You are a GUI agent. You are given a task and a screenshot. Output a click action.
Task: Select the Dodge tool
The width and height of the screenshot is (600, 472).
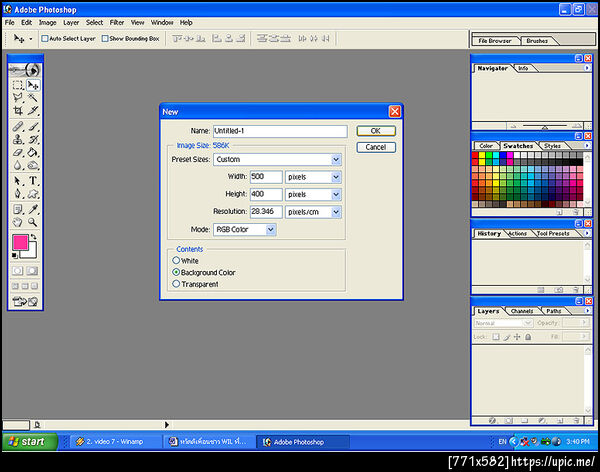coord(33,165)
